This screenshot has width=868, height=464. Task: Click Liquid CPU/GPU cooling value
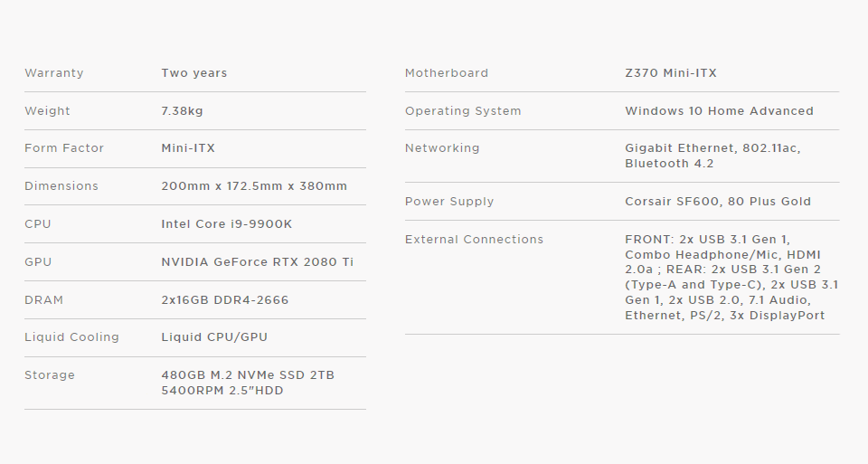click(x=214, y=337)
